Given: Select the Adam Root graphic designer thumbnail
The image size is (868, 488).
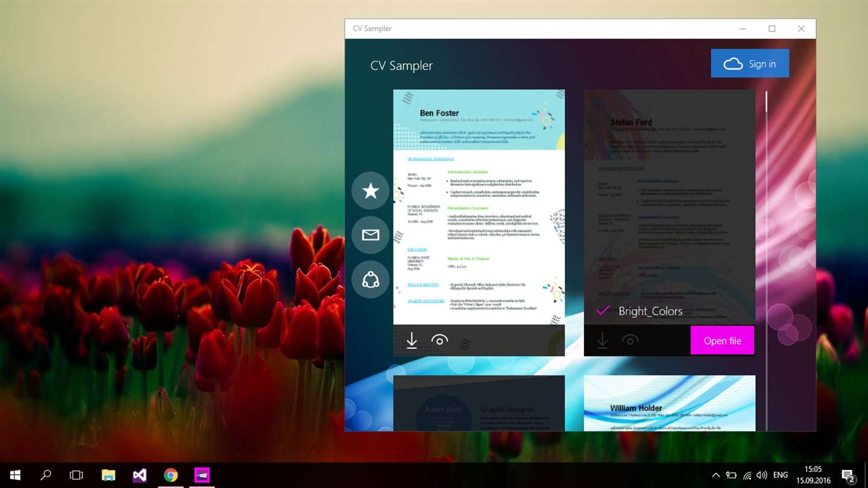Looking at the screenshot, I should [479, 403].
